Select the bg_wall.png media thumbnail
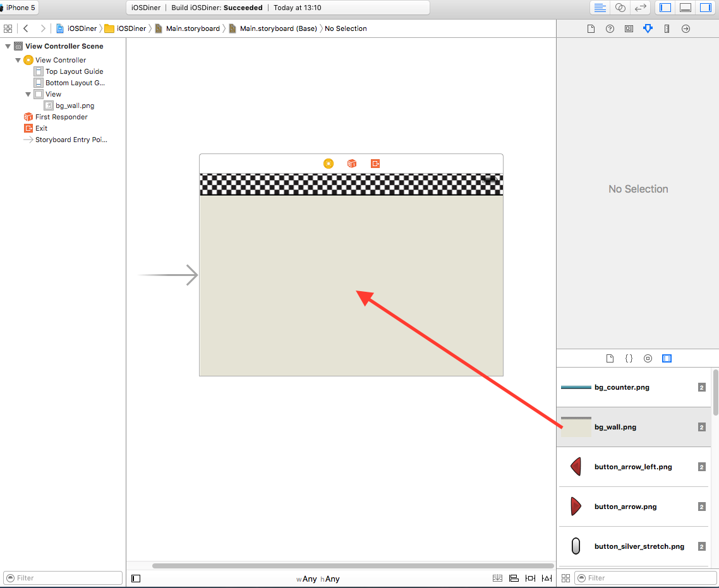 tap(576, 427)
